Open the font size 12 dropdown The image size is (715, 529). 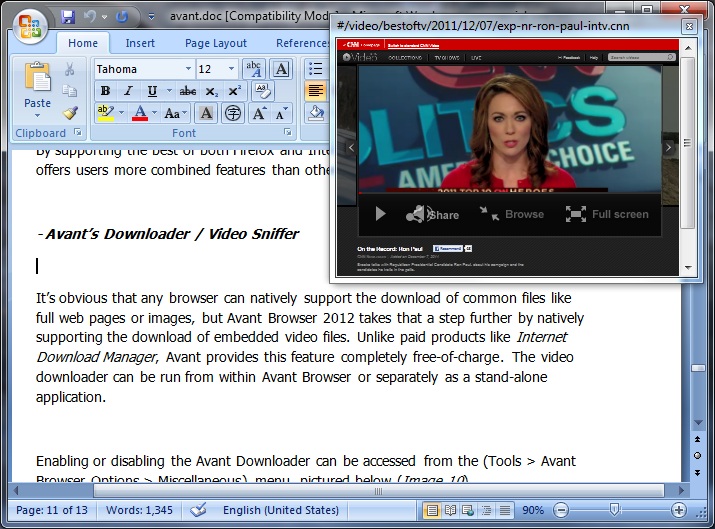pos(231,69)
